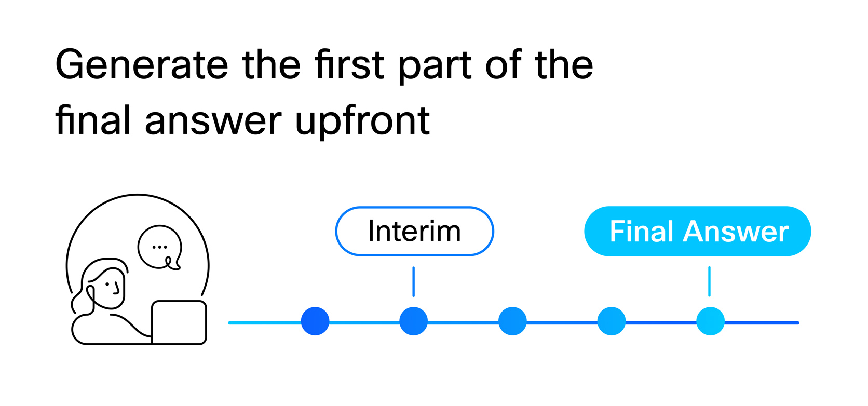This screenshot has height=406, width=868.
Task: Select the timeline dot below Interim
Action: tap(414, 321)
